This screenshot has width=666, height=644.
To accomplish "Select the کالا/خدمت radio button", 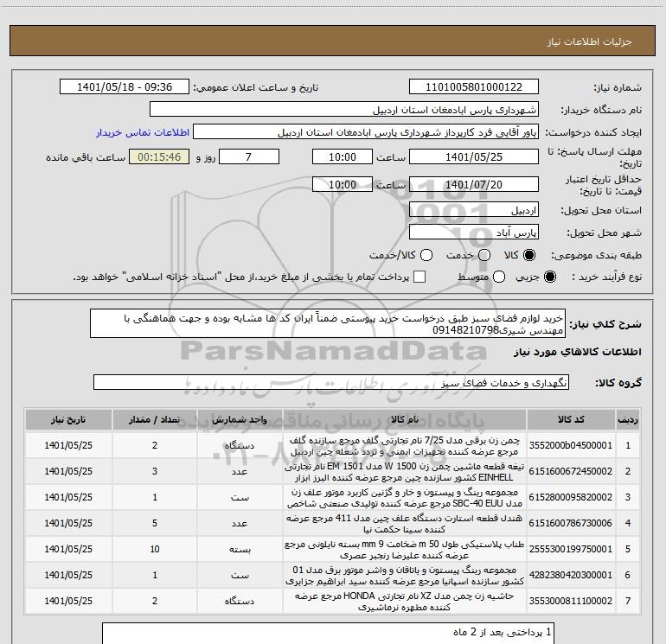I will click(426, 255).
